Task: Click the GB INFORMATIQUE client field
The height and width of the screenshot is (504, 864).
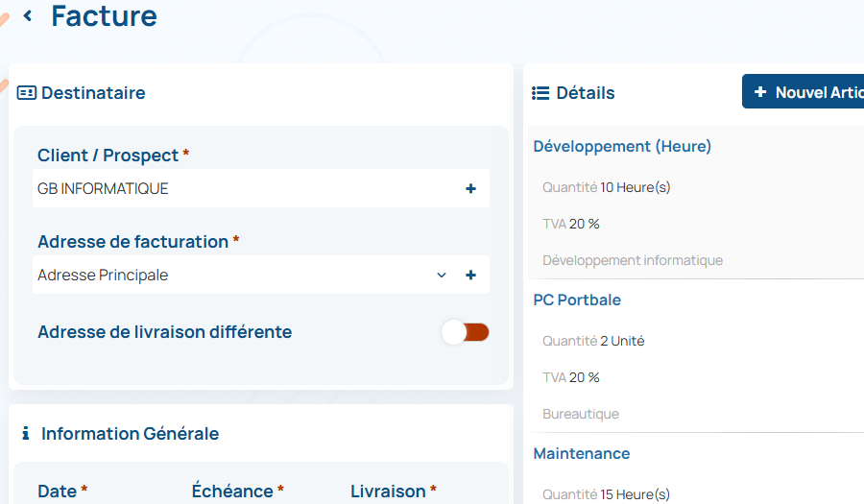Action: pos(240,189)
